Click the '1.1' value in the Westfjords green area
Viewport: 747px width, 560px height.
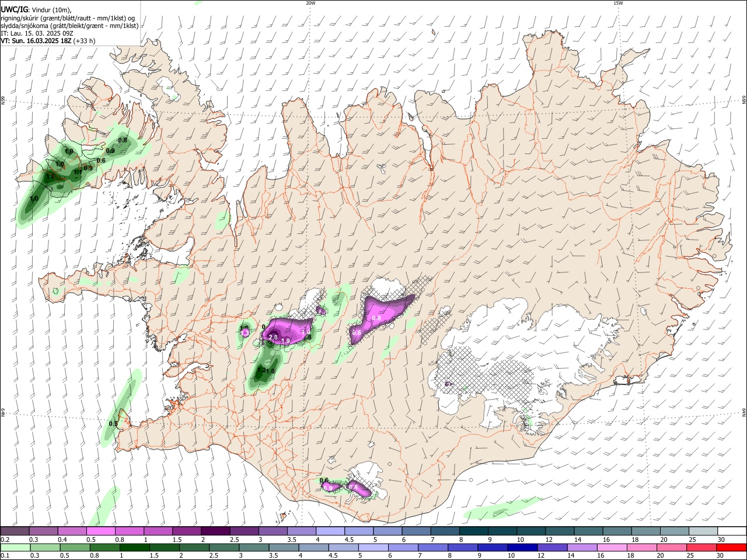[x=77, y=173]
